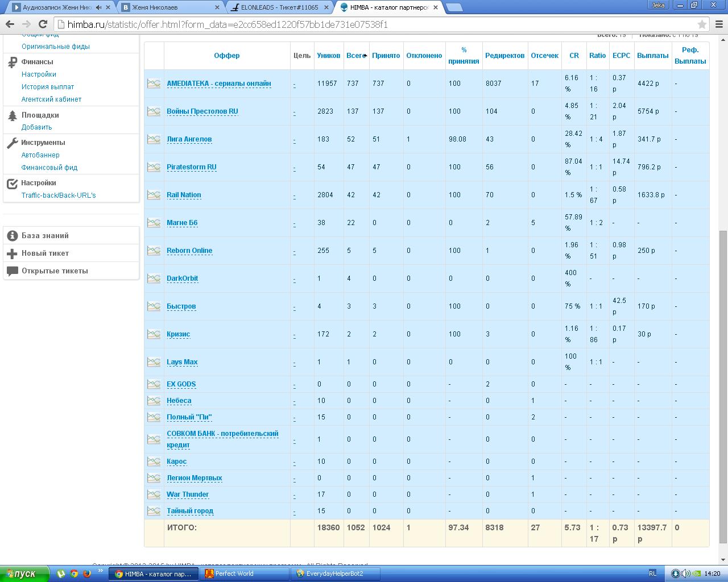Launch Firefox from the quick launch bar
The height and width of the screenshot is (582, 728).
pyautogui.click(x=87, y=574)
